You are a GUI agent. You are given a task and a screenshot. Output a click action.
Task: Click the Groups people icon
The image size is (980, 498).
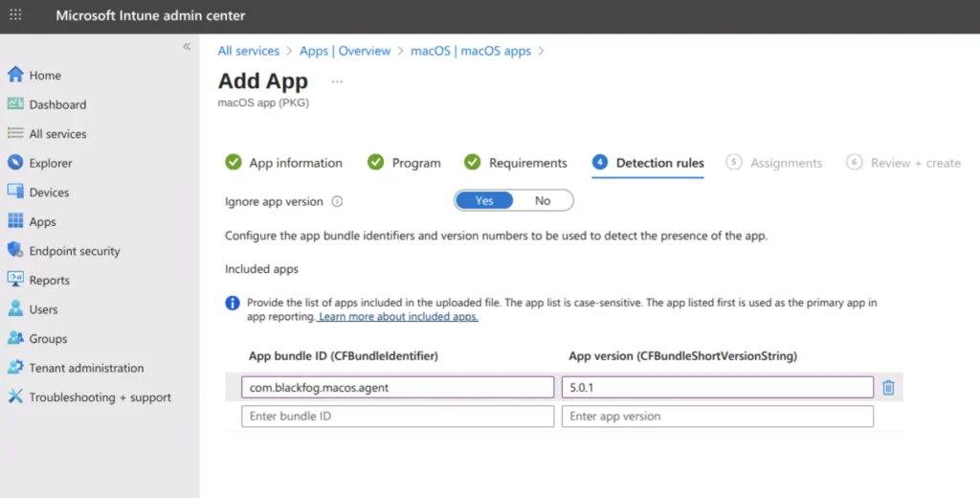click(x=15, y=338)
